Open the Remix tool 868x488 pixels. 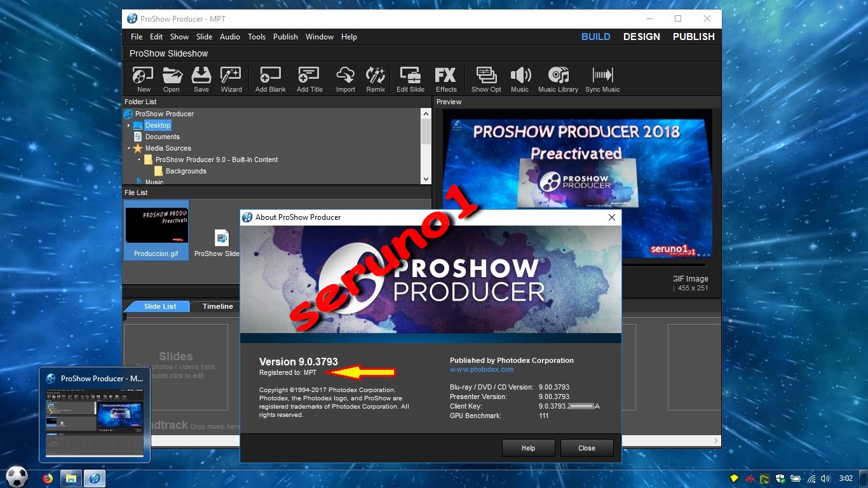tap(376, 80)
